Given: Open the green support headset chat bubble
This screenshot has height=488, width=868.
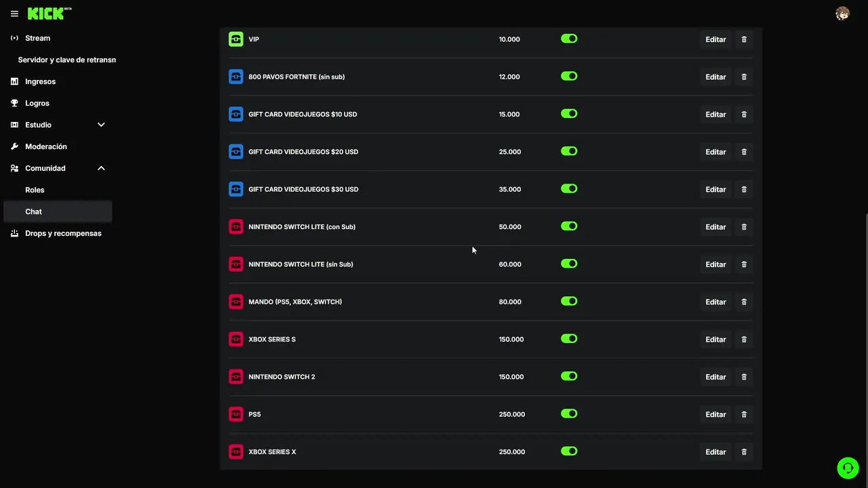Looking at the screenshot, I should 848,468.
